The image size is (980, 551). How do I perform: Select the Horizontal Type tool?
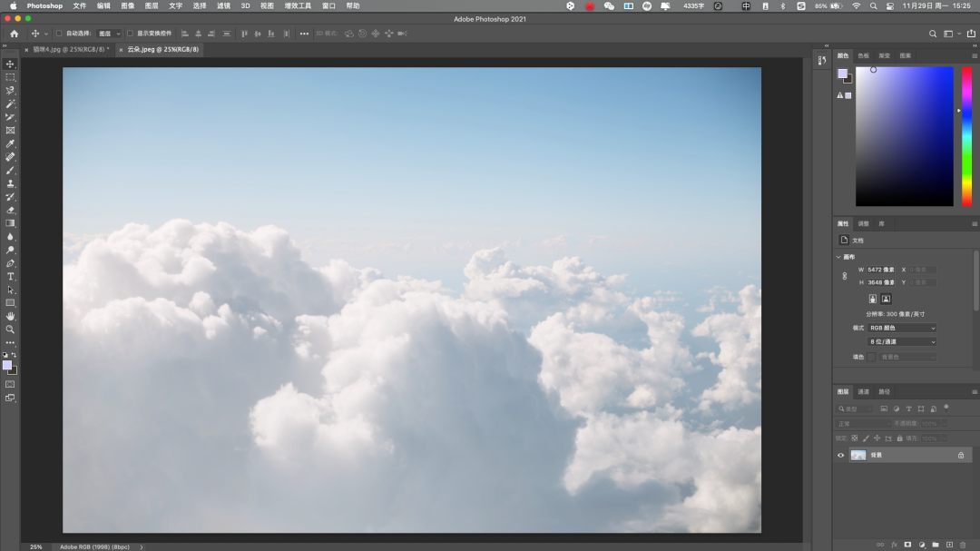[11, 277]
